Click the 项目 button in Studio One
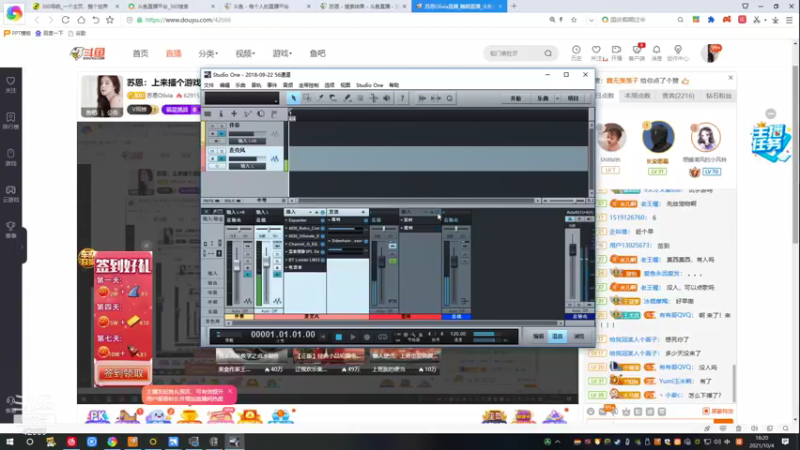 [573, 98]
